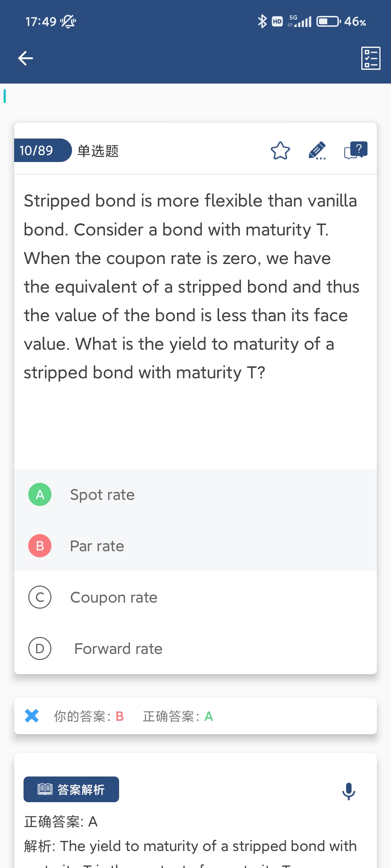Select option A circle
The height and width of the screenshot is (868, 391).
point(40,494)
